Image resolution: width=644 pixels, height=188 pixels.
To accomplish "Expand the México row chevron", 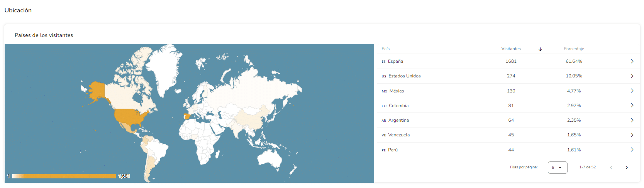I will (632, 91).
